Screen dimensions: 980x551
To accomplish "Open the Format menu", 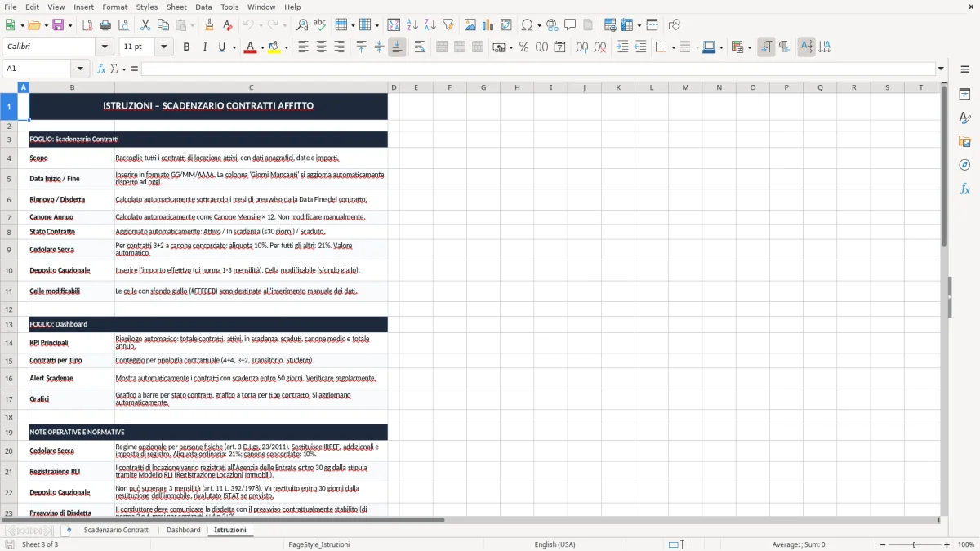I will click(x=114, y=7).
